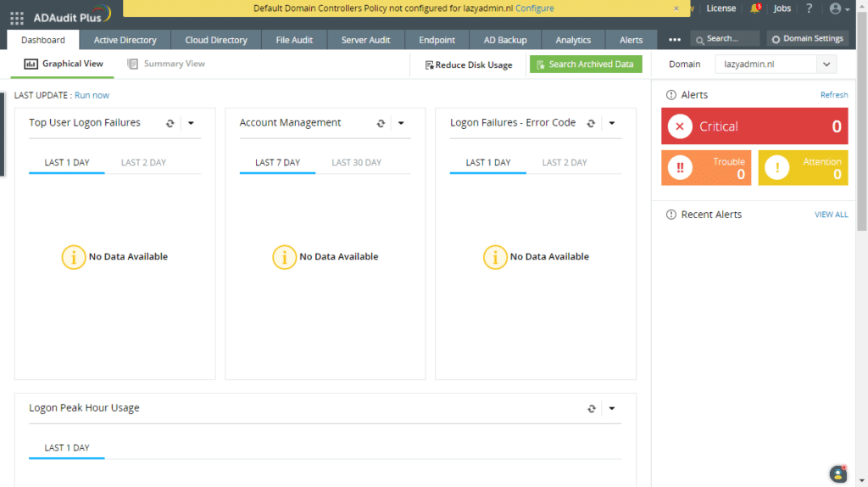Select LAST 30 DAY in Account Management
This screenshot has width=868, height=487.
(357, 162)
